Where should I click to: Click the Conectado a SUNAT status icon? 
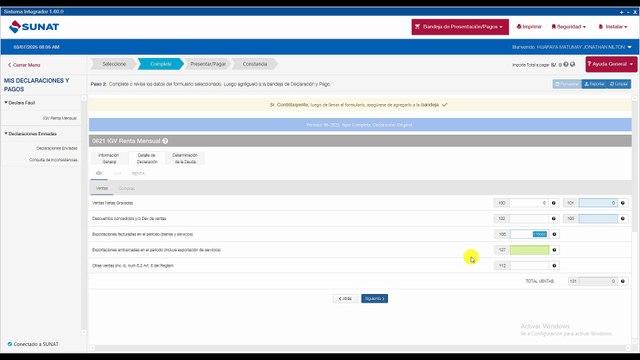pos(10,344)
